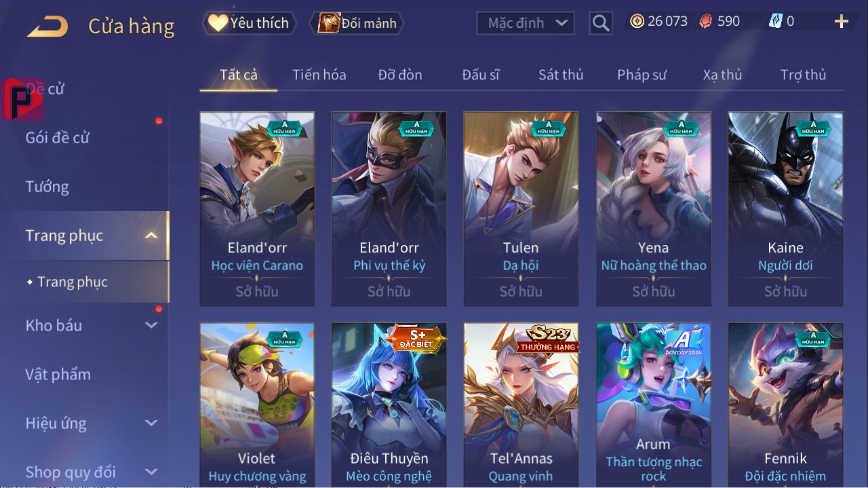Select Yena Nữ hoàng thể thao card
Image resolution: width=868 pixels, height=488 pixels.
[x=654, y=209]
